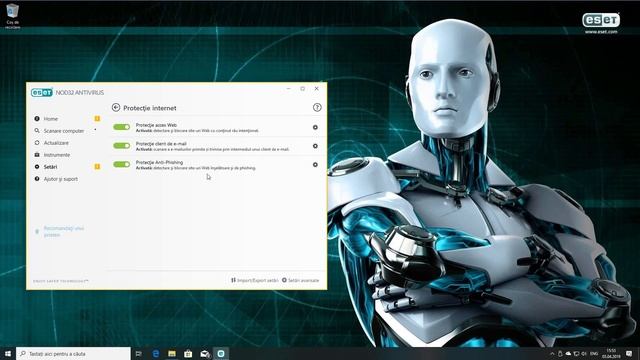Open the Windows Start menu
Screen dimensions: 640x360
point(8,353)
